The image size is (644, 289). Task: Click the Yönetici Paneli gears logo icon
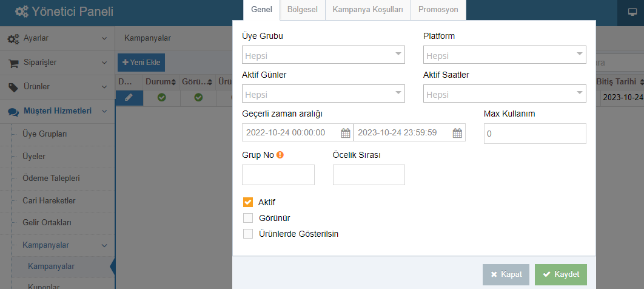click(x=21, y=12)
